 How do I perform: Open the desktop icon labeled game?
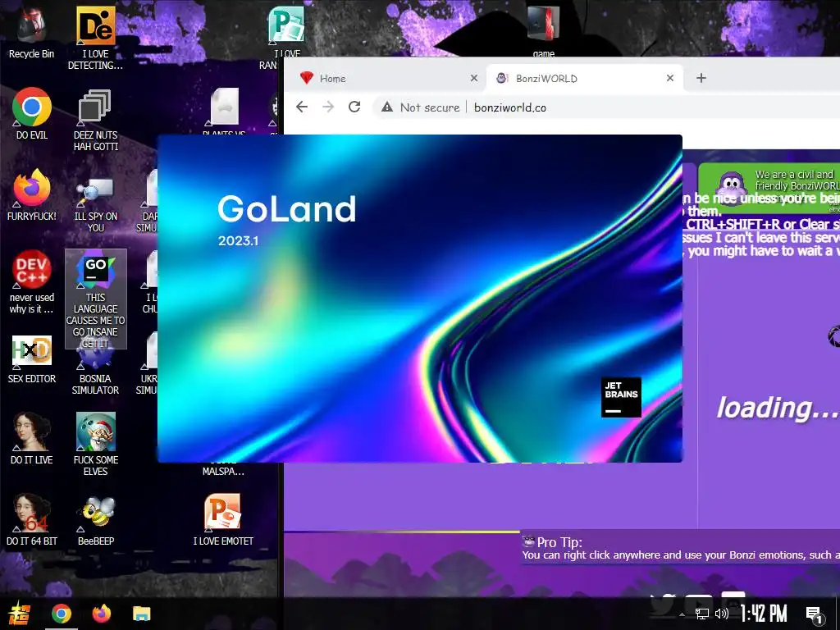543,30
